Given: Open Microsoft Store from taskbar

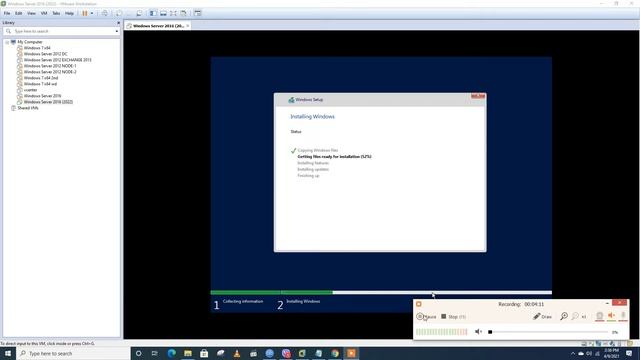Looking at the screenshot, I should point(204,353).
